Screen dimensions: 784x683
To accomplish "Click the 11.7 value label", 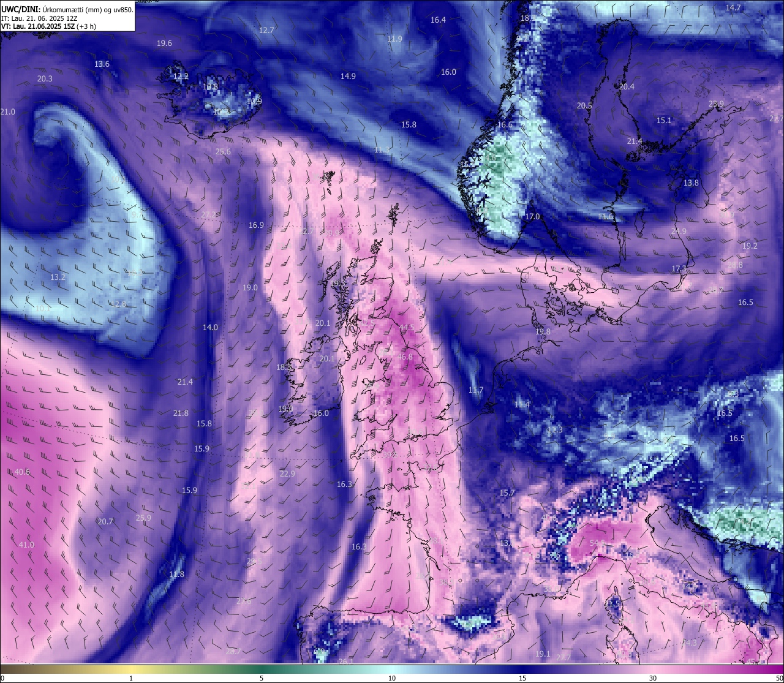I will pos(476,390).
